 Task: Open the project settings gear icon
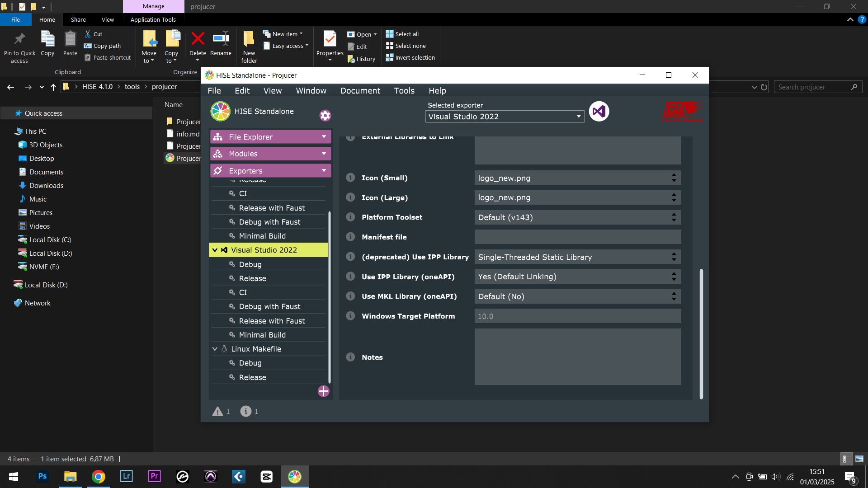coord(325,116)
